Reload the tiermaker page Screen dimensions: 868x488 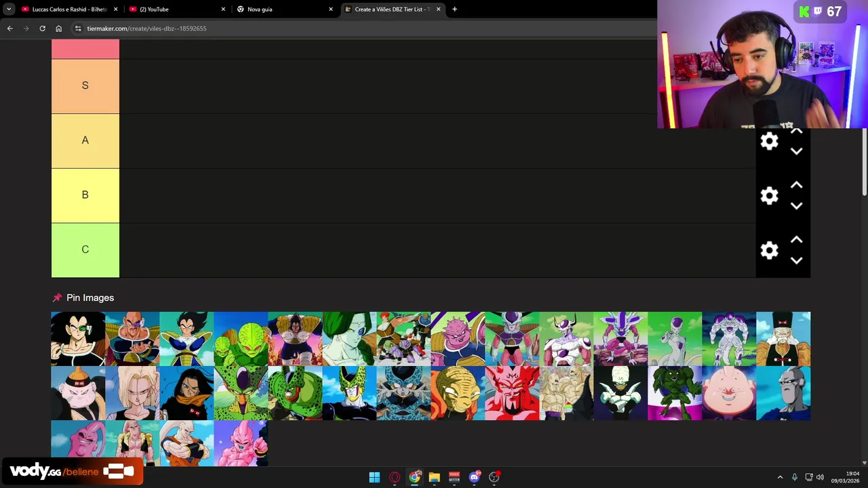[x=42, y=28]
